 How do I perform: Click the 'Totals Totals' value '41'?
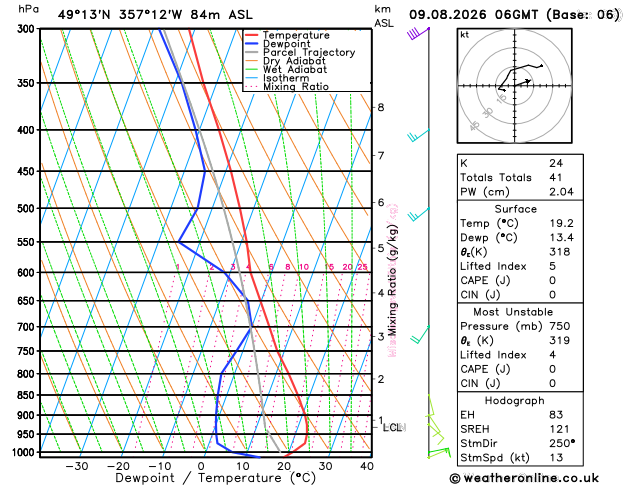[556, 178]
